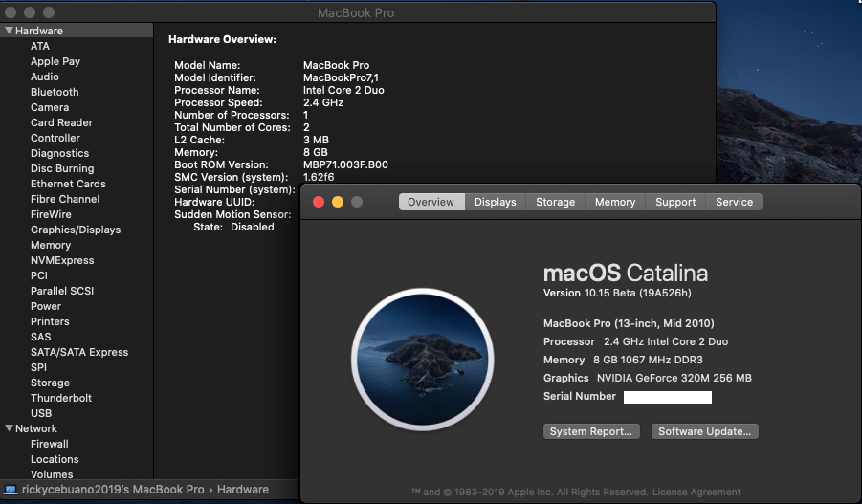This screenshot has height=504, width=862.
Task: Click Hardware in the bottom path bar
Action: tap(243, 489)
